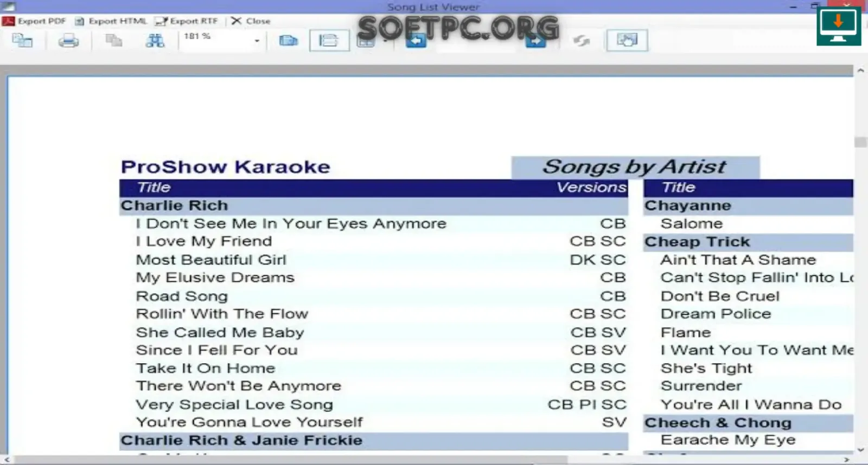Click the blue overlapping pages icon beside the printer
Viewport: 868px width, 465px height.
point(23,41)
